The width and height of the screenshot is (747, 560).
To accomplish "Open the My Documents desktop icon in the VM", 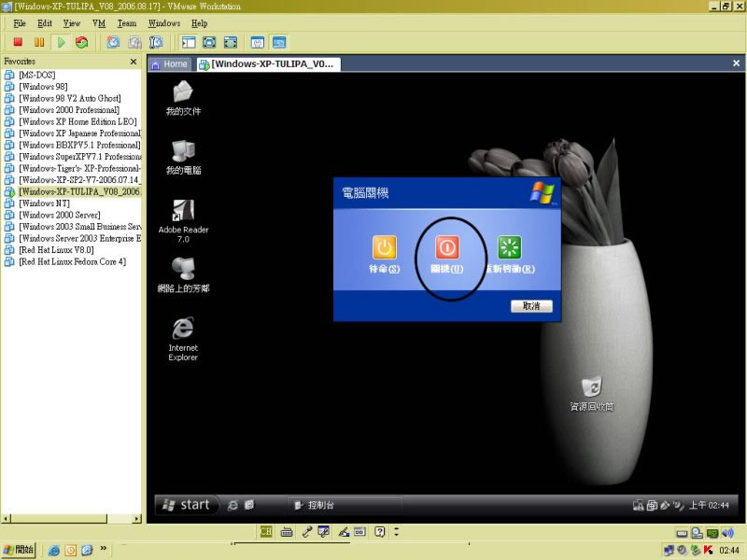I will coord(183,98).
